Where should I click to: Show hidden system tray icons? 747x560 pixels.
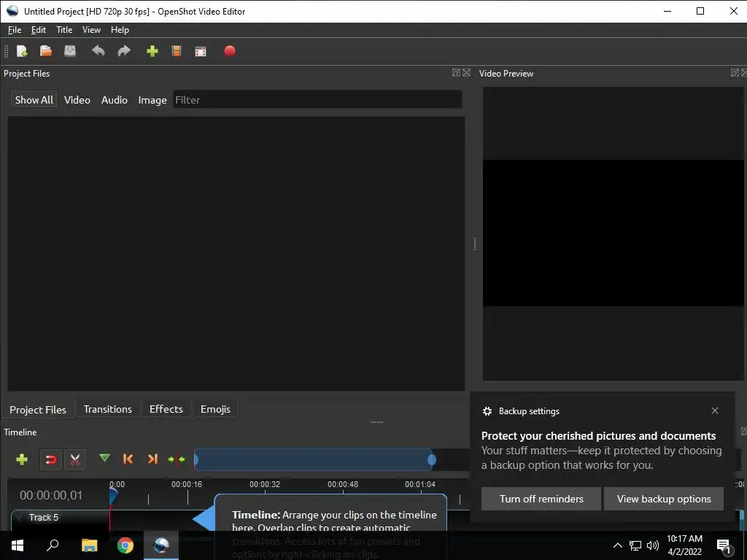pyautogui.click(x=617, y=545)
